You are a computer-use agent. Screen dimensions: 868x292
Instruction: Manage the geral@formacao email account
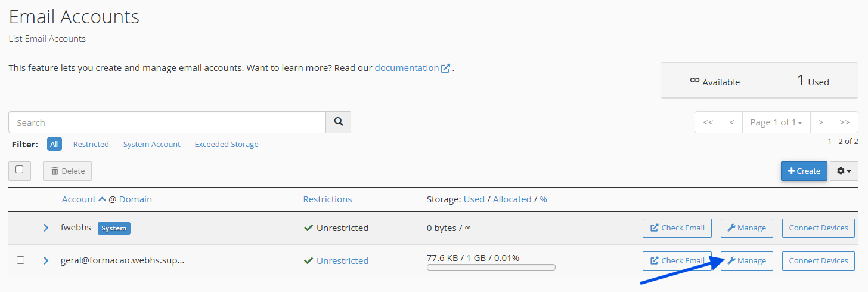pos(746,260)
